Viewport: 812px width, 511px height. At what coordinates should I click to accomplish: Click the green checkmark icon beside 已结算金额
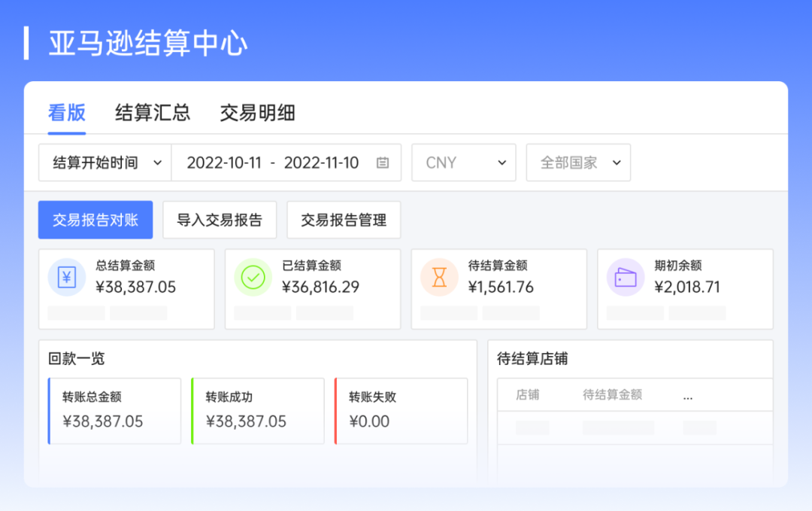tap(253, 277)
